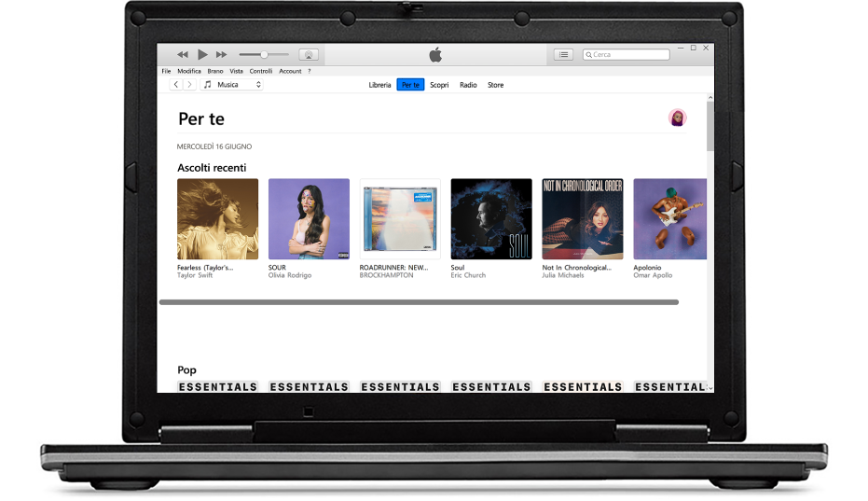Close the iTunes window
This screenshot has width=868, height=501.
click(706, 49)
